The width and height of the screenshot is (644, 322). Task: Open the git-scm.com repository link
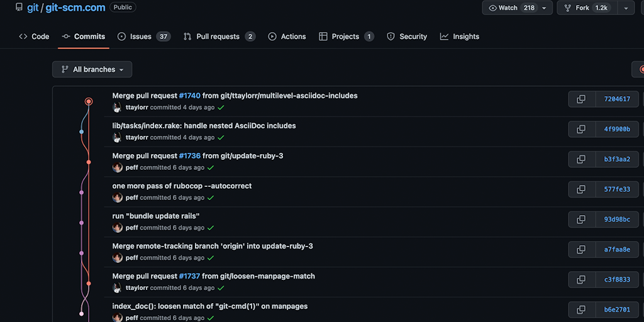[75, 8]
